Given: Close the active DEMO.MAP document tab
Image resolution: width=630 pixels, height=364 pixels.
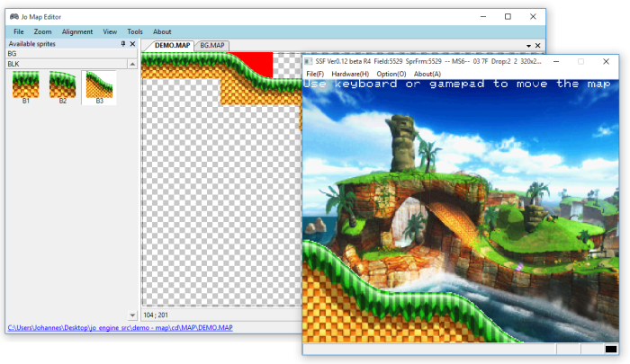Looking at the screenshot, I should click(x=537, y=46).
